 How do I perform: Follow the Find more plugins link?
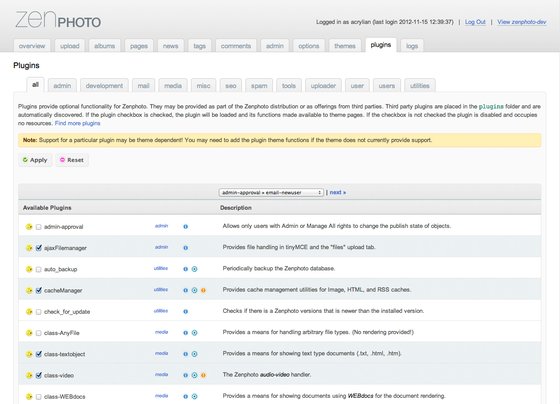point(78,123)
